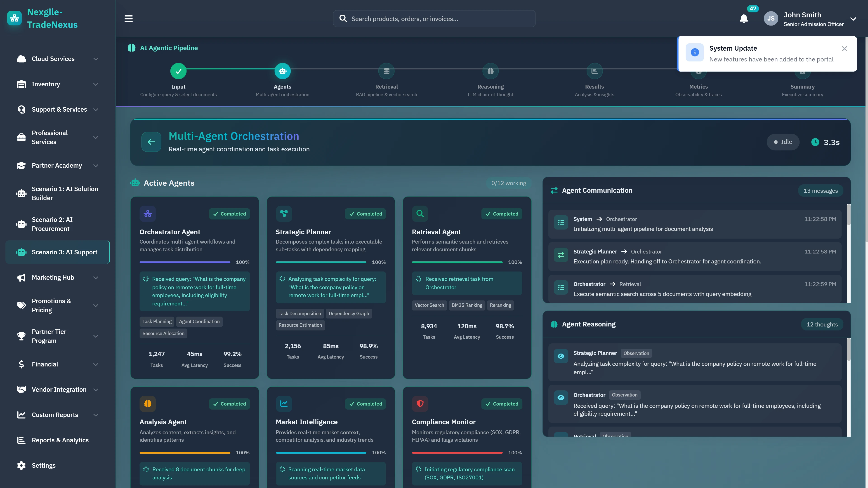This screenshot has width=868, height=488.
Task: Click the Reasoning chain-of-thought pipeline icon
Action: [490, 71]
